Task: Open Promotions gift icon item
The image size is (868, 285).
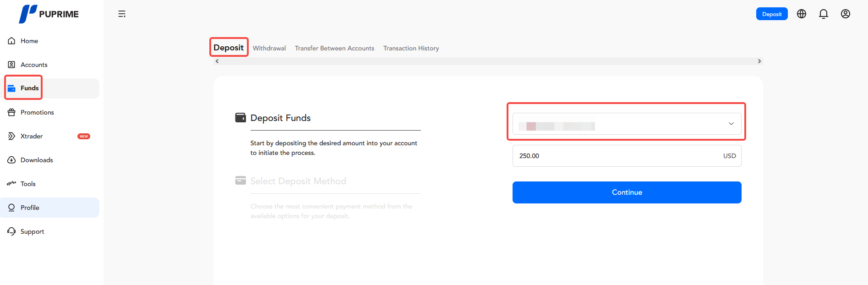Action: pyautogui.click(x=37, y=112)
